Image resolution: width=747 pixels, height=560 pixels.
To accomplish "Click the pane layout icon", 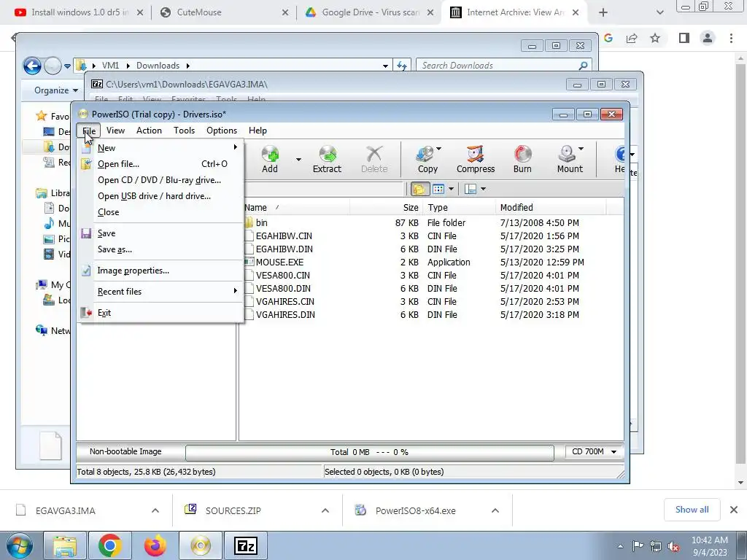I will (471, 189).
